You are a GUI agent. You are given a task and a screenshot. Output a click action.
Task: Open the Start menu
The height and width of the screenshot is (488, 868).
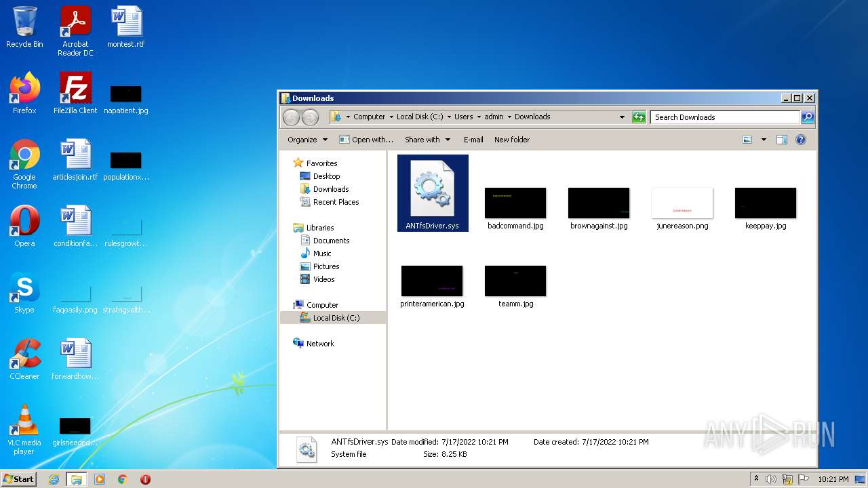(x=19, y=479)
